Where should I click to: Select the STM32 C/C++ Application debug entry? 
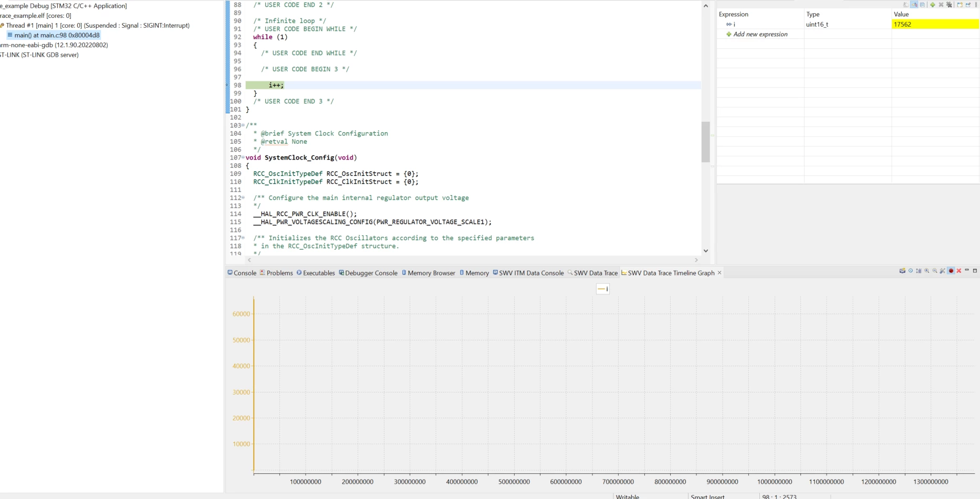coord(64,6)
